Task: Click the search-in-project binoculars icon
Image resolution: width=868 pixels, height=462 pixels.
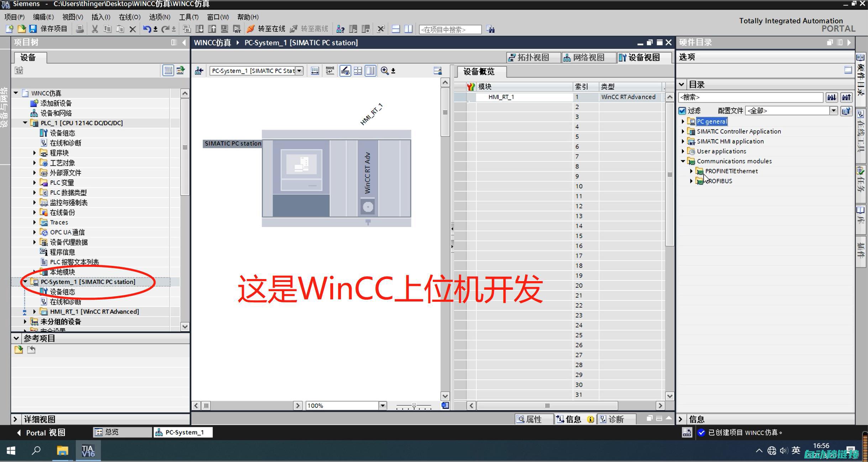Action: (491, 29)
